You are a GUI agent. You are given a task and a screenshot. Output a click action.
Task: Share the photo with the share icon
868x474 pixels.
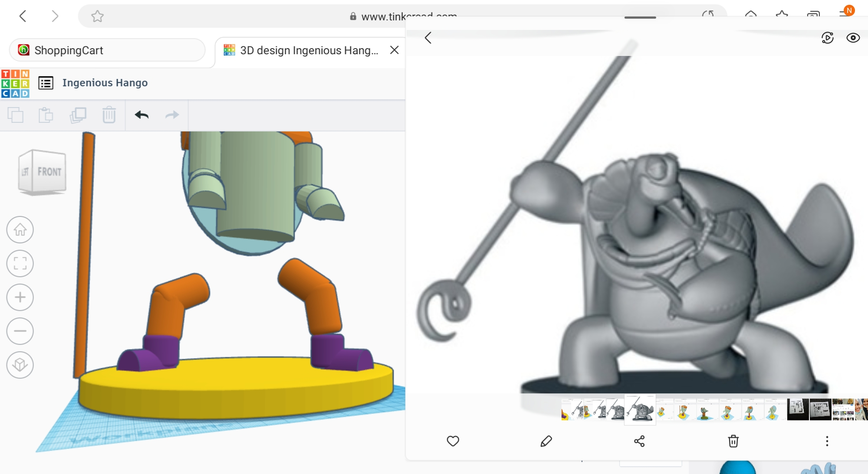click(x=639, y=441)
